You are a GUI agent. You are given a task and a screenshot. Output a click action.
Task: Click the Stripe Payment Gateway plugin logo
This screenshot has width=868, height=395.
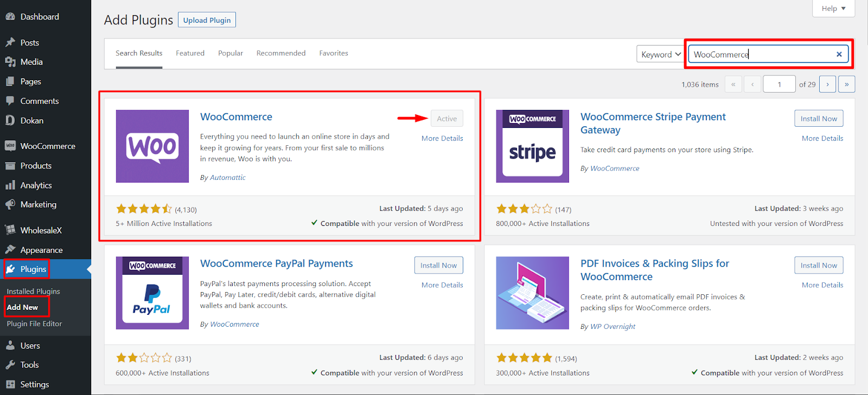click(x=532, y=146)
